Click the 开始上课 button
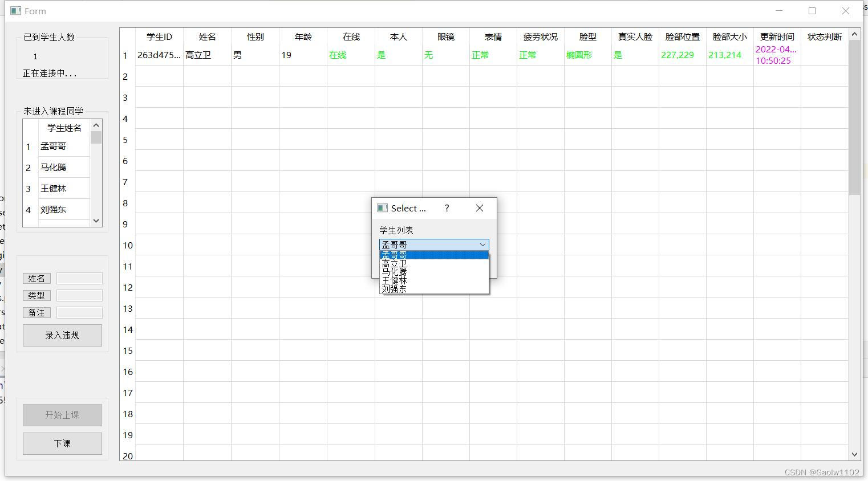Screen dimensions: 868x481 pyautogui.click(x=62, y=415)
